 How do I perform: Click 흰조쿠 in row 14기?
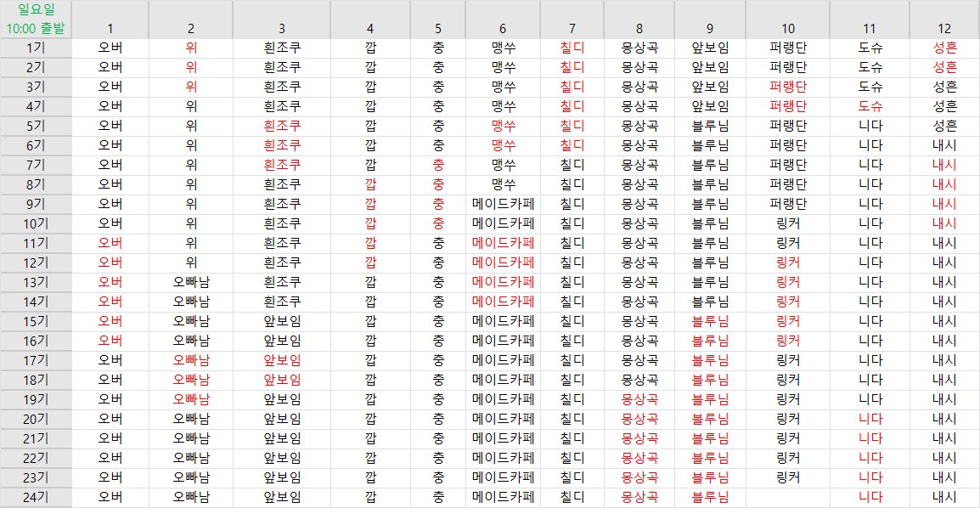click(282, 302)
